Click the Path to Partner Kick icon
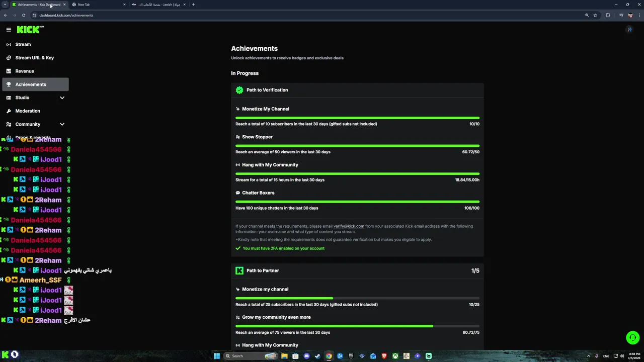 [239, 270]
